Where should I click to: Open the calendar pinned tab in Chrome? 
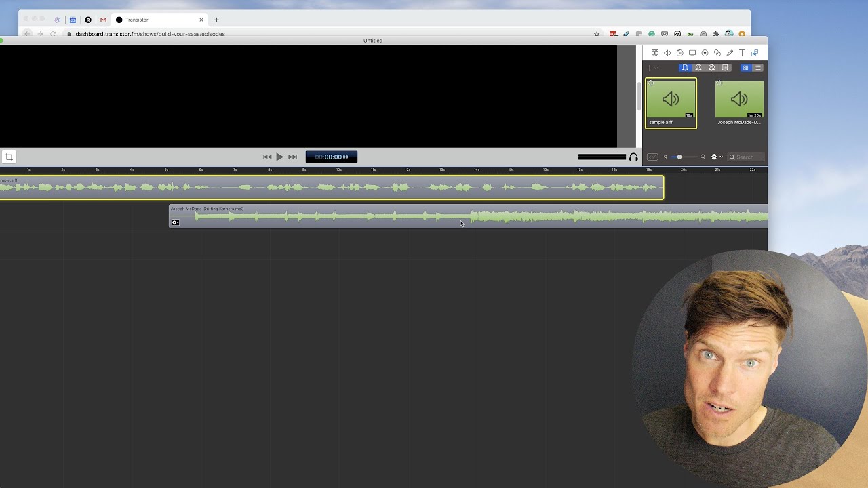73,20
